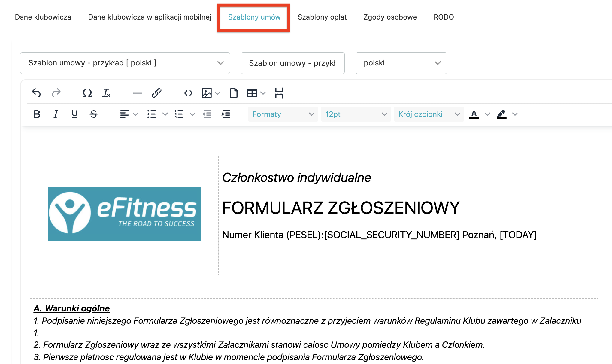Screen dimensions: 612x364
Task: Open source code view icon
Action: tap(188, 93)
